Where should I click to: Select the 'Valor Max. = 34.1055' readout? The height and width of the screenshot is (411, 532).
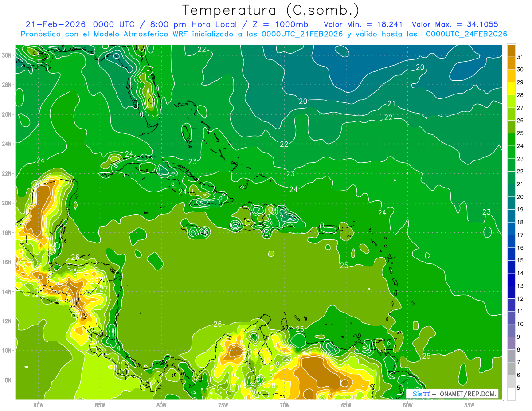pyautogui.click(x=455, y=24)
